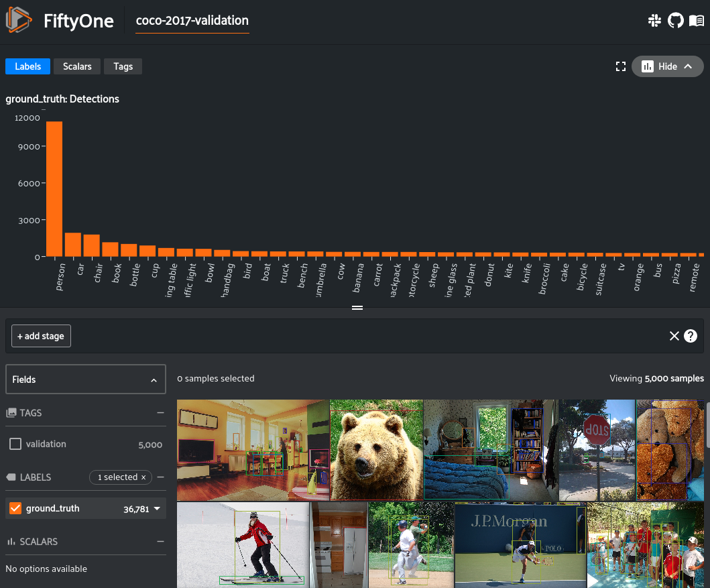Click the FiftyOne logo
The height and width of the screenshot is (588, 710).
[18, 20]
